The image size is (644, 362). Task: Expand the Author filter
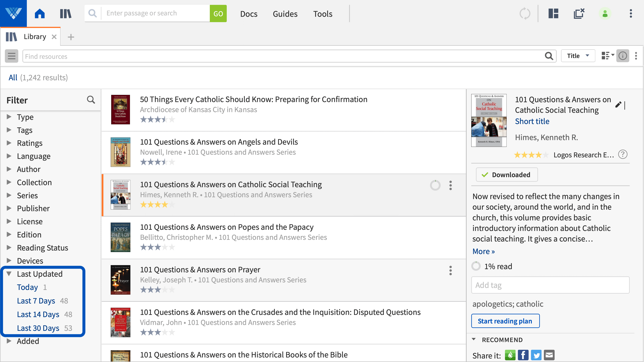click(x=9, y=169)
